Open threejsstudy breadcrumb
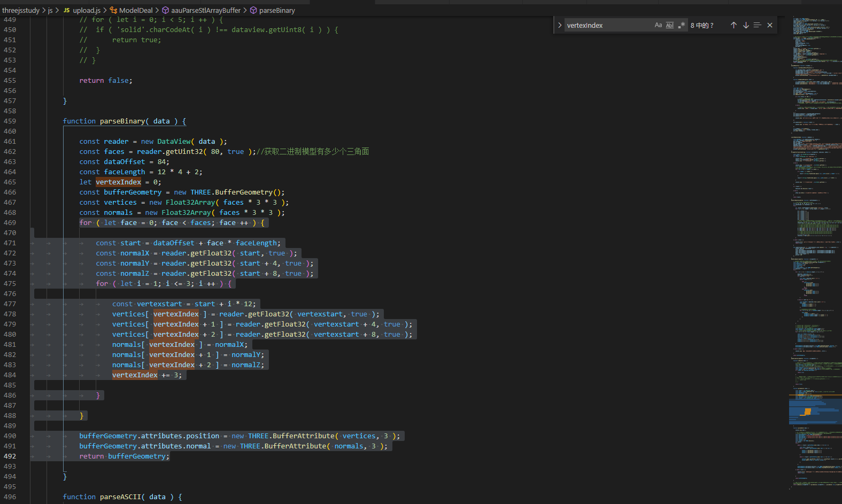The width and height of the screenshot is (842, 504). [21, 10]
